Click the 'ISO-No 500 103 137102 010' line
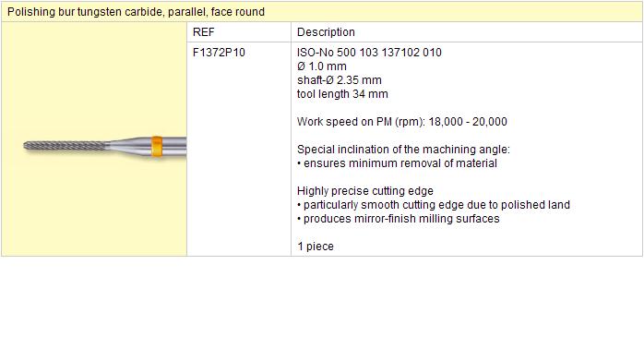Image resolution: width=644 pixels, height=361 pixels. pos(369,53)
